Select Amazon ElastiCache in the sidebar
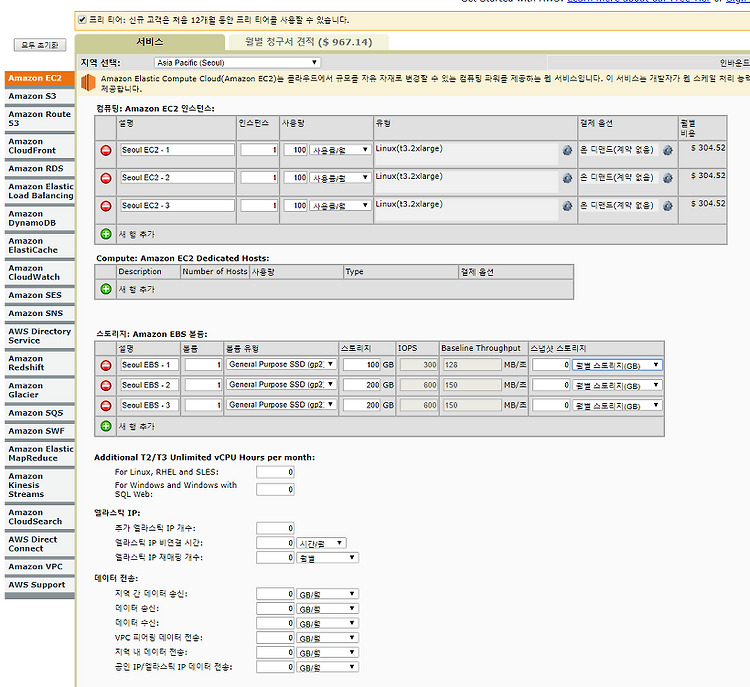 (40, 245)
